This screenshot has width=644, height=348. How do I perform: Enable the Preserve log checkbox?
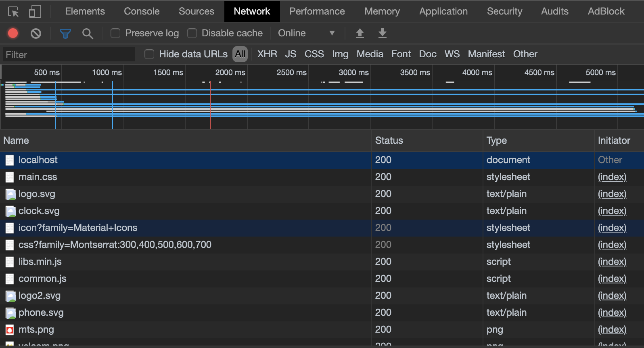tap(115, 33)
